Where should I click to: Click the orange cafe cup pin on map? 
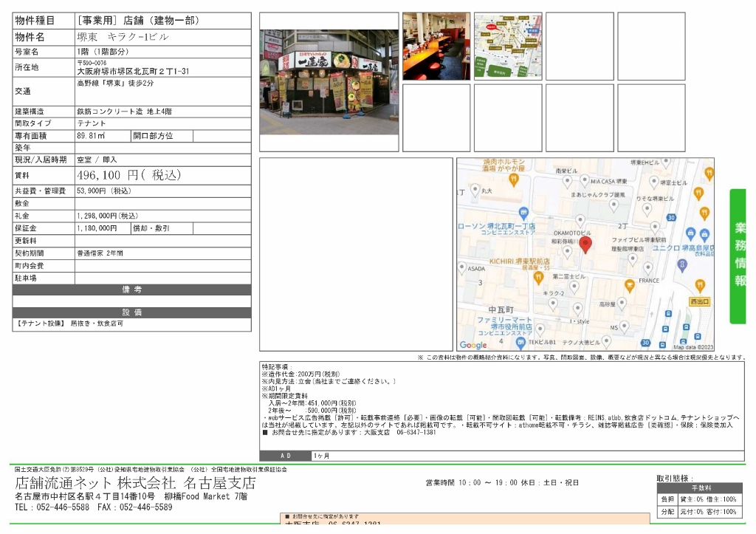point(629,286)
